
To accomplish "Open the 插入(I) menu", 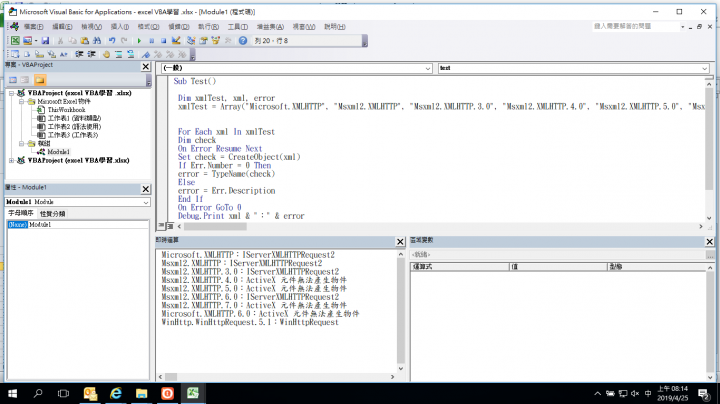I will pos(119,27).
